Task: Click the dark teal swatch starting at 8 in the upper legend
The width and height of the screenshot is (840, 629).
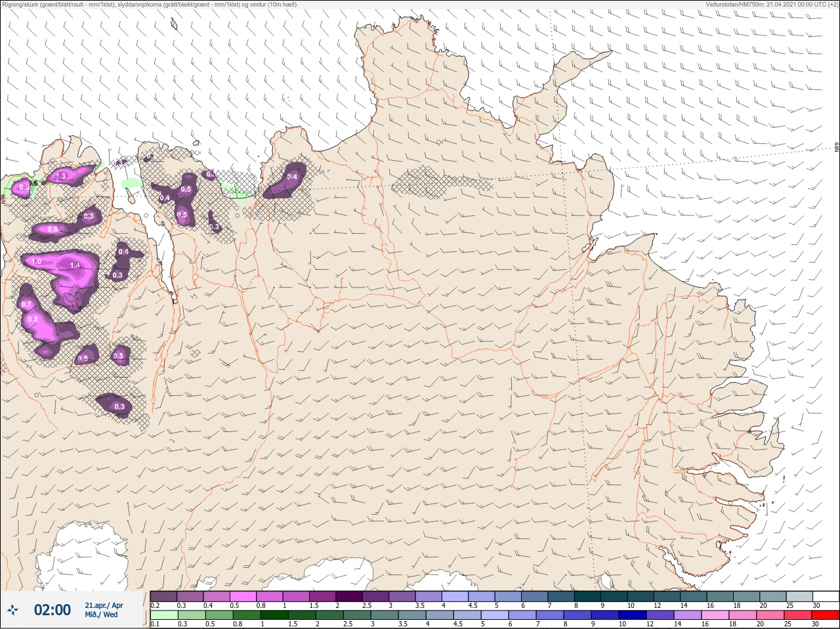Action: point(588,596)
